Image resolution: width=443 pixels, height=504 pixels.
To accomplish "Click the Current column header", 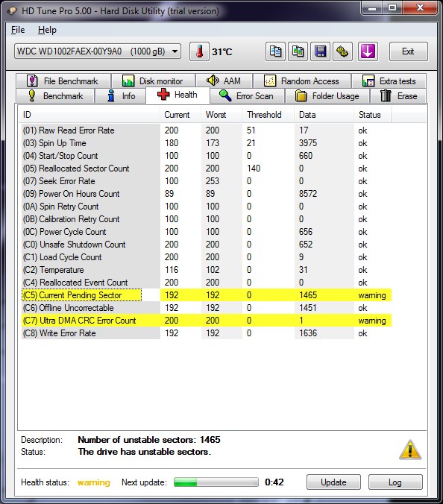I will [180, 115].
